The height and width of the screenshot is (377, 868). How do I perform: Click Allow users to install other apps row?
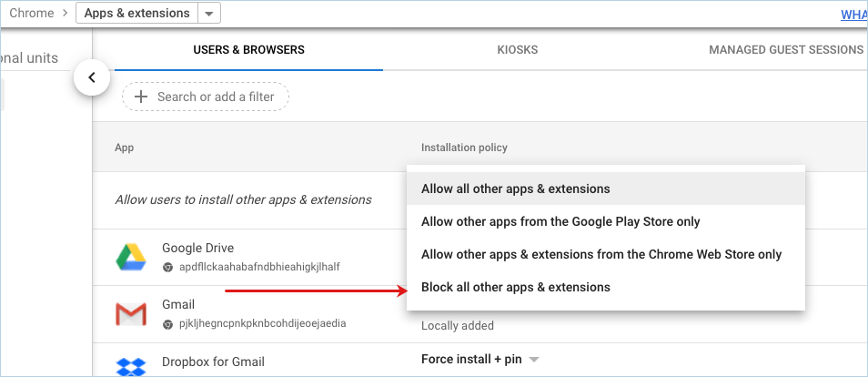(243, 199)
